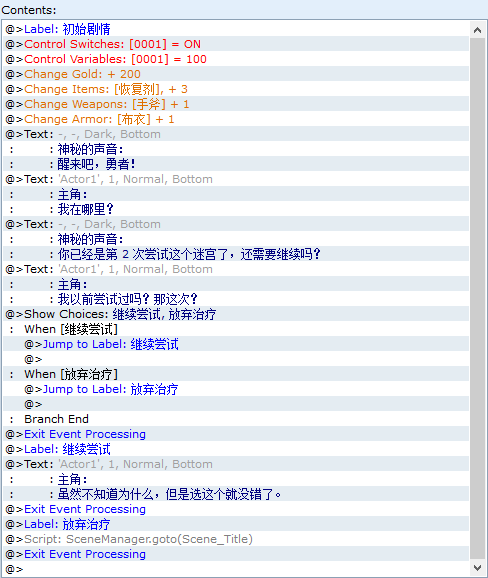Click the scroll up arrow

pos(477,30)
